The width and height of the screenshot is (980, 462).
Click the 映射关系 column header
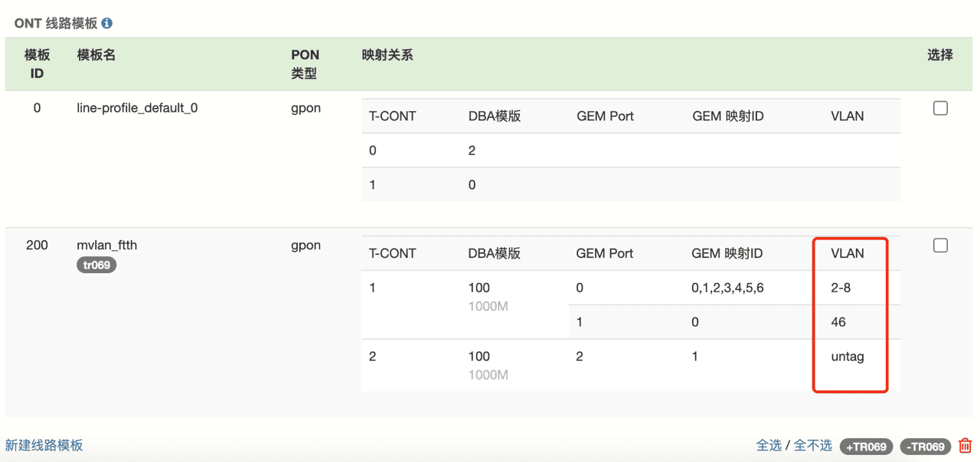(x=387, y=55)
